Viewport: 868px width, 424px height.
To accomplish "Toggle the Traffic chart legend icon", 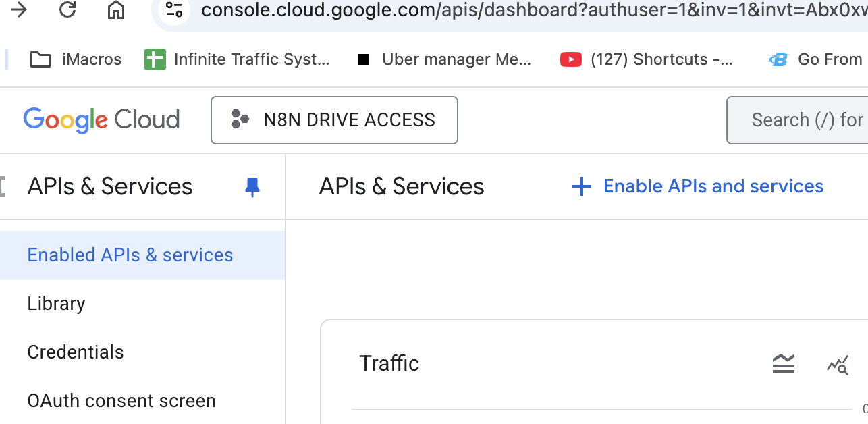I will point(784,364).
